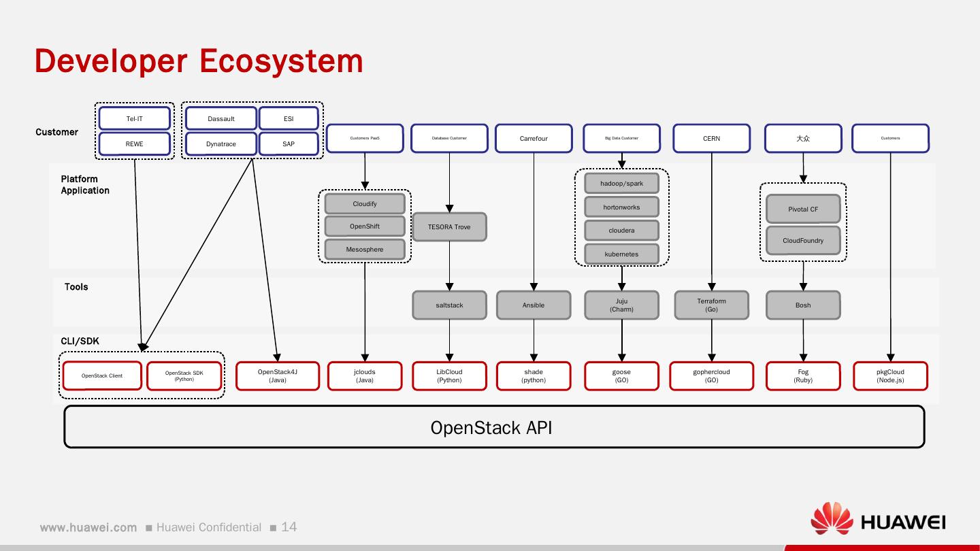Select the pkgCloud (Node.js) SDK box
Screen dimensions: 980x551
pyautogui.click(x=891, y=375)
